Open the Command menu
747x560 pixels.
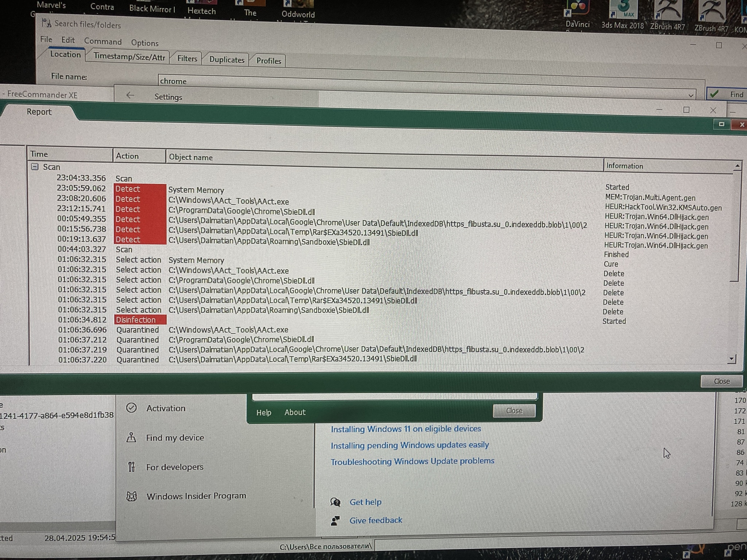tap(102, 42)
